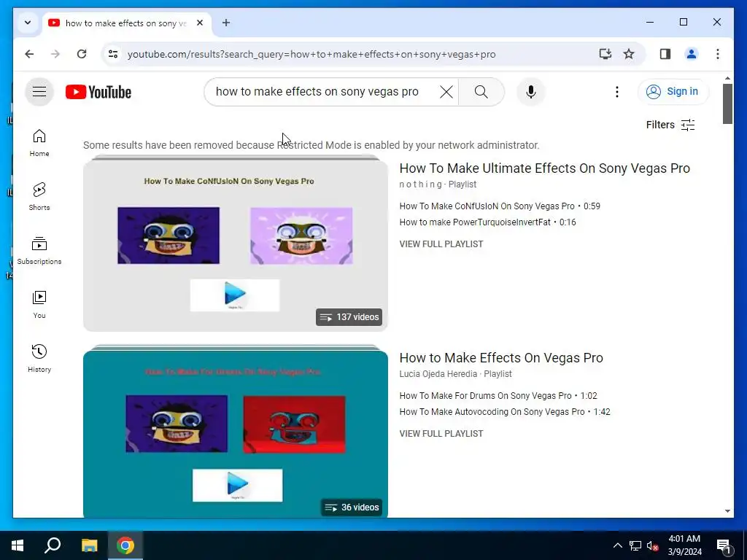
Task: Open the notification center icon
Action: [724, 545]
